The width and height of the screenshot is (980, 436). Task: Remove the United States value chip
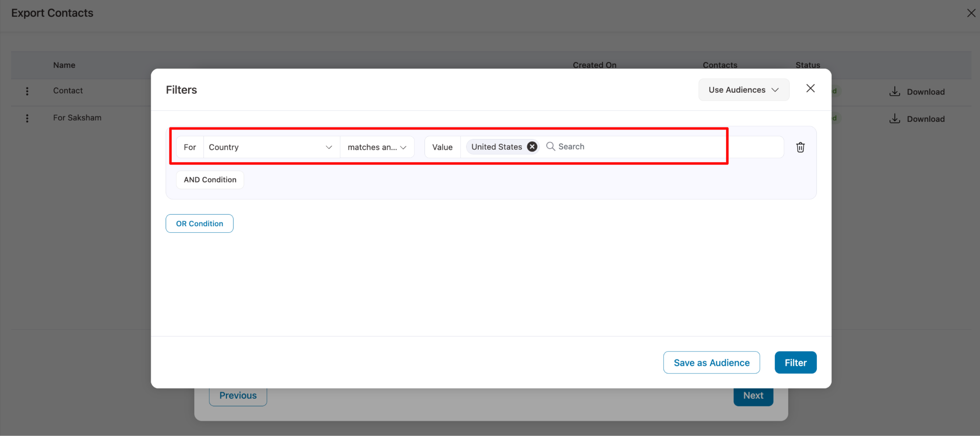(532, 146)
